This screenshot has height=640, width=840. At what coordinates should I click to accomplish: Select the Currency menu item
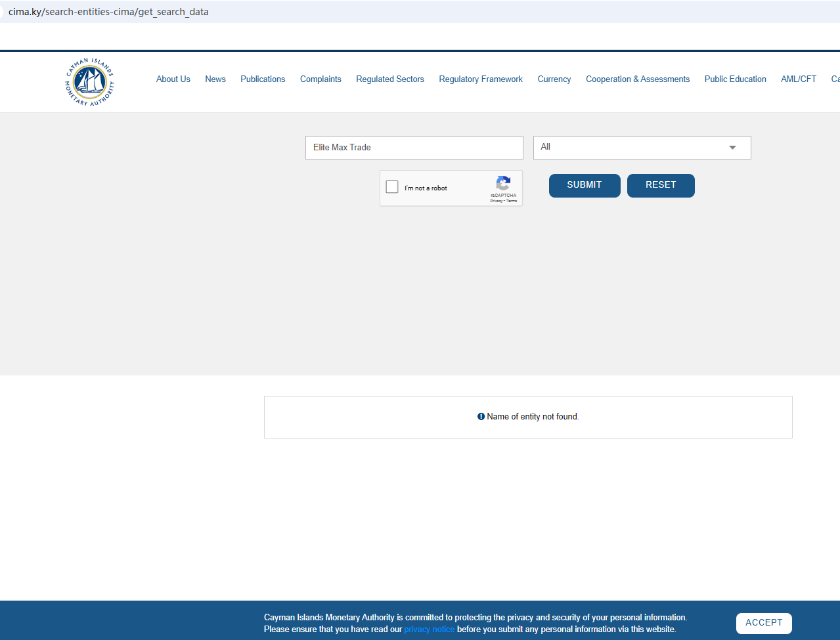click(554, 79)
